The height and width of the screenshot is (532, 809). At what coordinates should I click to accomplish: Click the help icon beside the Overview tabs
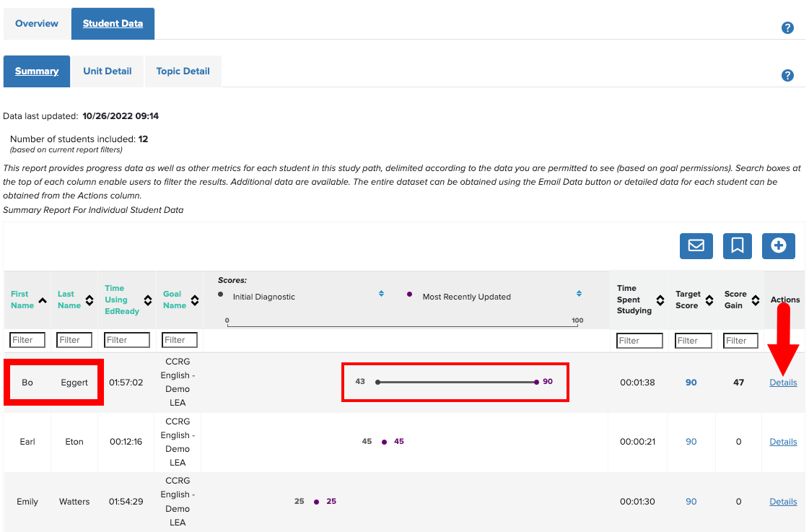click(787, 28)
